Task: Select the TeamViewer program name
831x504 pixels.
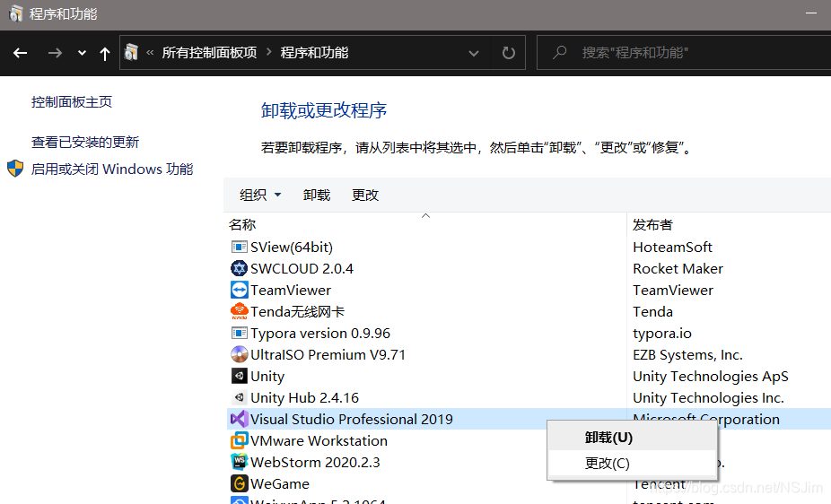Action: click(291, 291)
